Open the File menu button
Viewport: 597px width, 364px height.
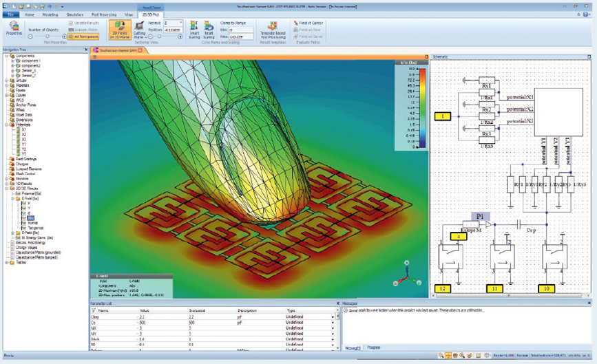pyautogui.click(x=11, y=14)
